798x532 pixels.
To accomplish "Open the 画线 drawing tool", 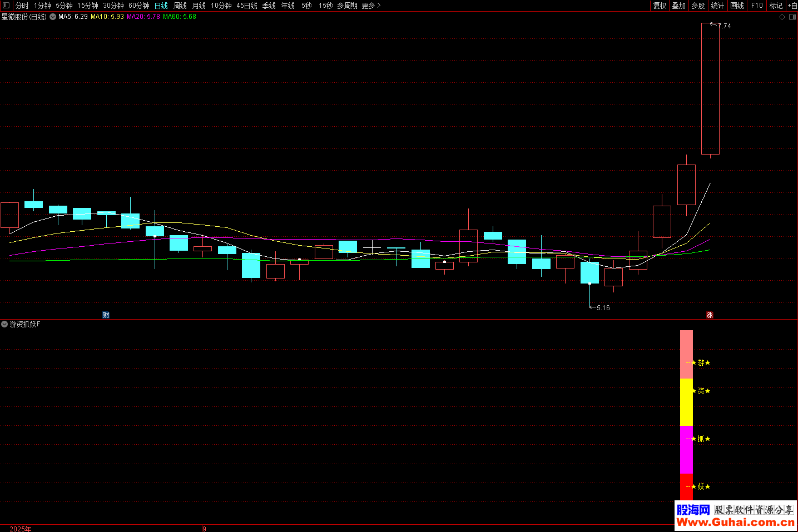I will pyautogui.click(x=737, y=6).
